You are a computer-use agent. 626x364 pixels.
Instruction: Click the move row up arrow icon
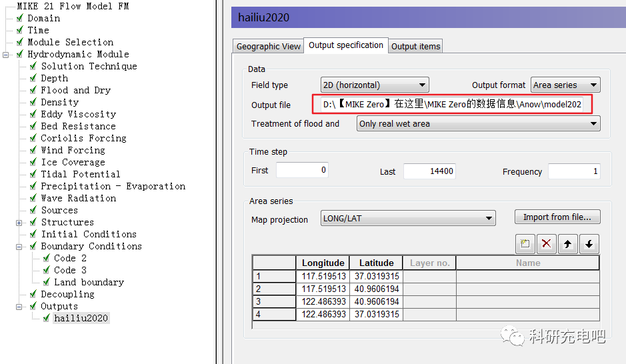click(568, 243)
